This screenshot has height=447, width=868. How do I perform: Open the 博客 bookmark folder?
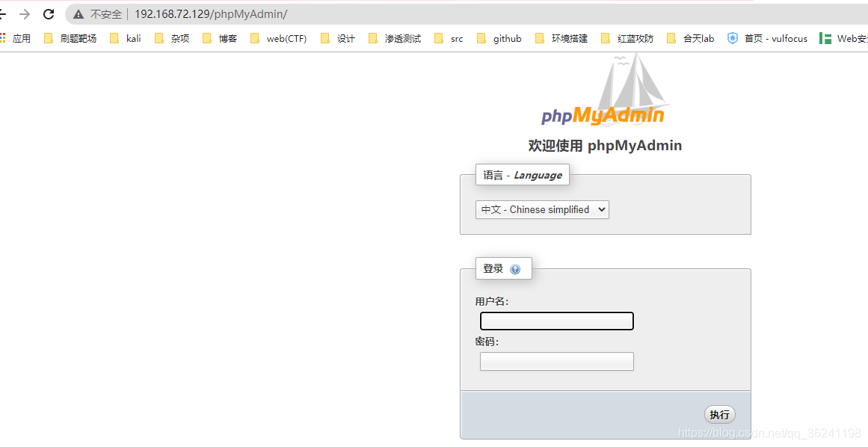pyautogui.click(x=220, y=38)
